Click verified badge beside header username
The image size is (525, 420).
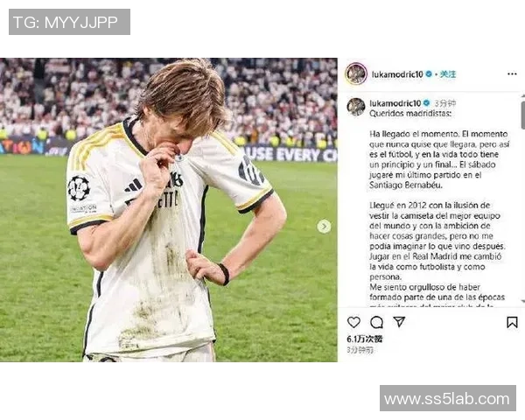coord(429,74)
